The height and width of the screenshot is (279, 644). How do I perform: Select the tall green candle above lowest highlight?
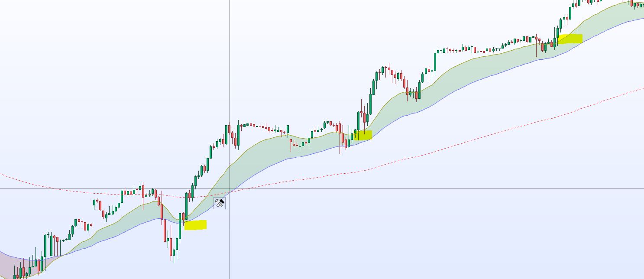187,206
